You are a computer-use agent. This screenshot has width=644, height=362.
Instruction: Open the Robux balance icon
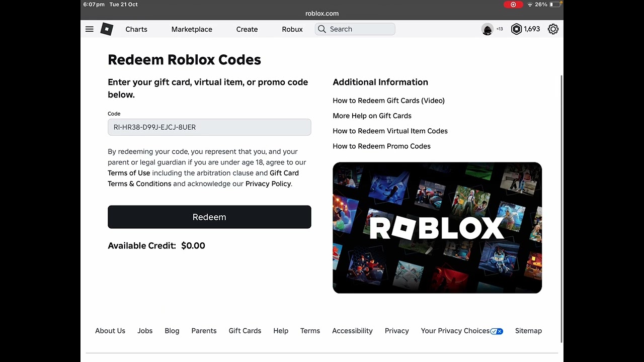click(x=516, y=29)
